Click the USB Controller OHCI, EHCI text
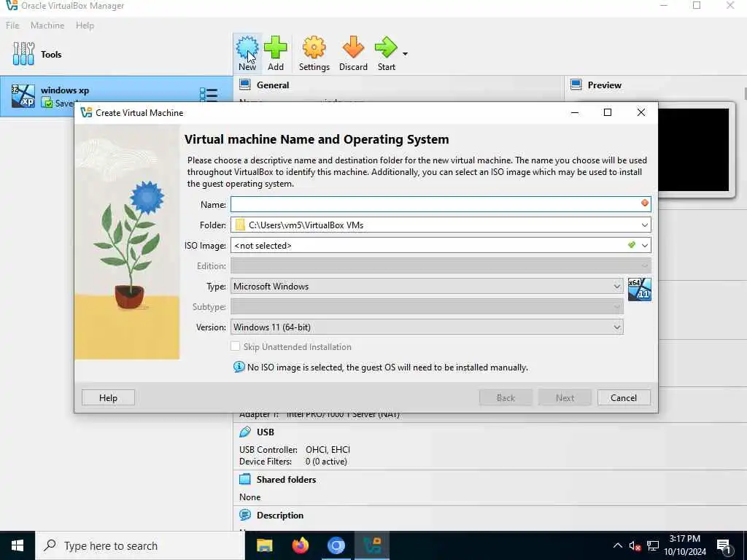Image resolution: width=747 pixels, height=560 pixels. click(x=295, y=449)
